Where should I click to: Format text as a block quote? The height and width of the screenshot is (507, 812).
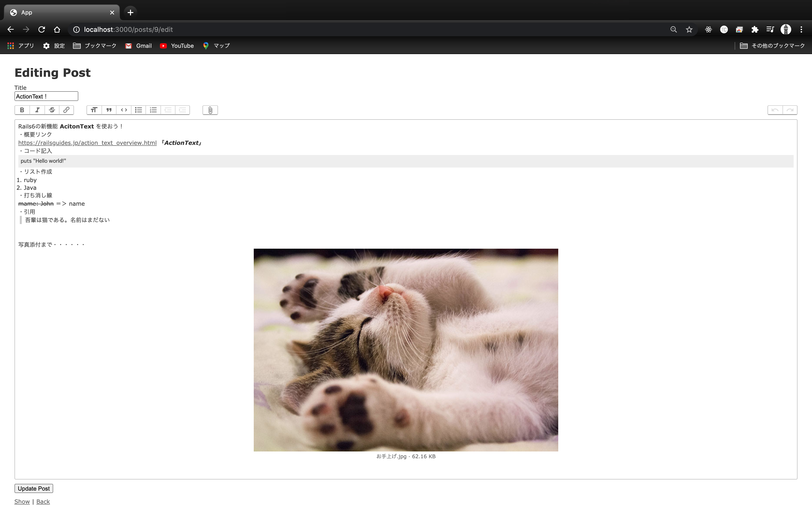point(109,110)
